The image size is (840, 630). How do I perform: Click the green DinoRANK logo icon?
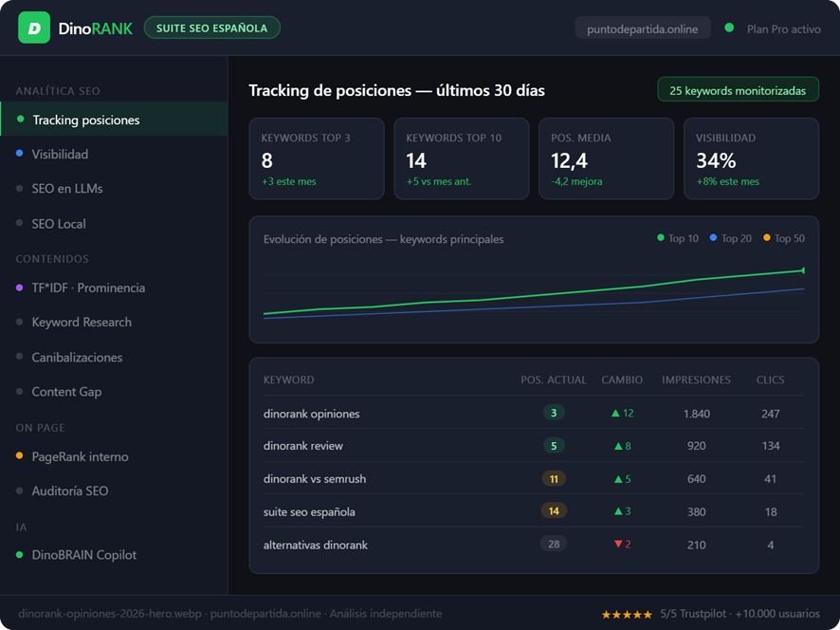click(34, 28)
